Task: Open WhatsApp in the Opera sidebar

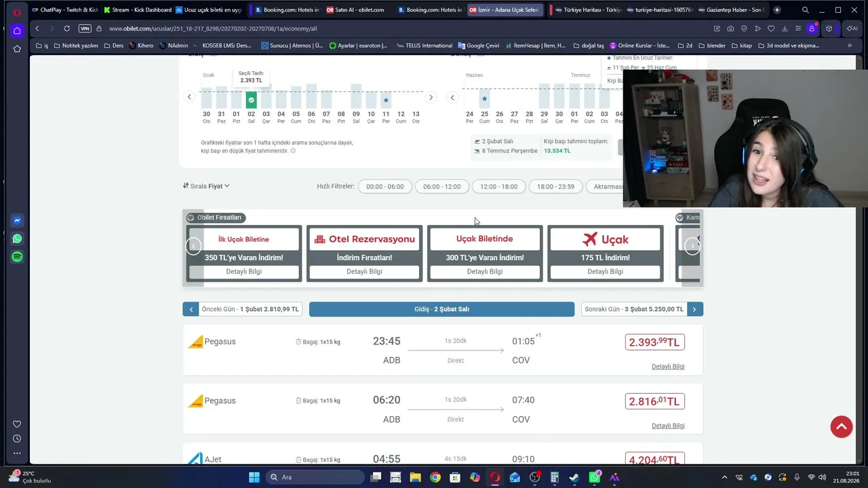Action: 17,239
